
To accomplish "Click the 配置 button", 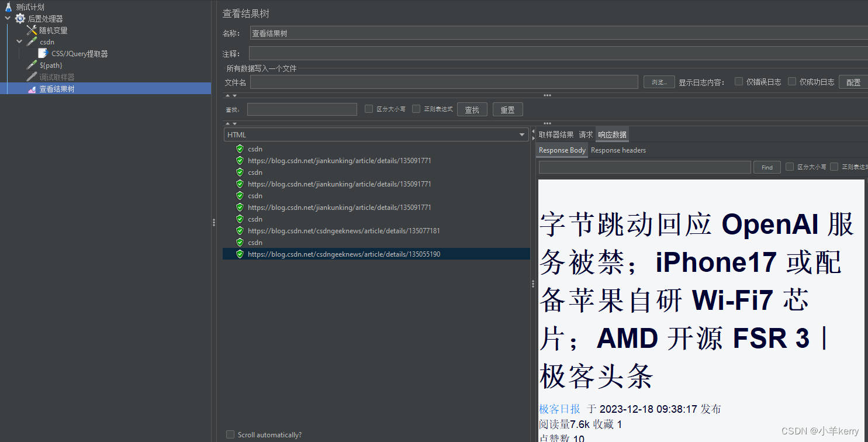I will [x=853, y=82].
